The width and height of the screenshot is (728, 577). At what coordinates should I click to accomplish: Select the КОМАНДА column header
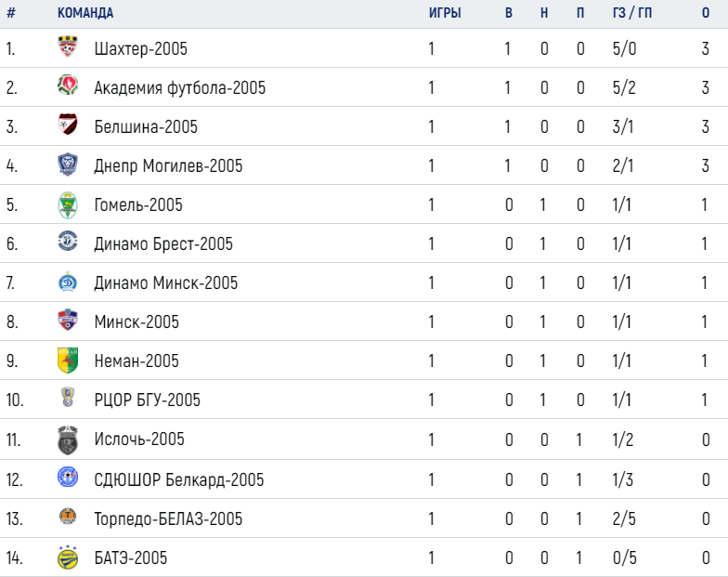coord(85,13)
